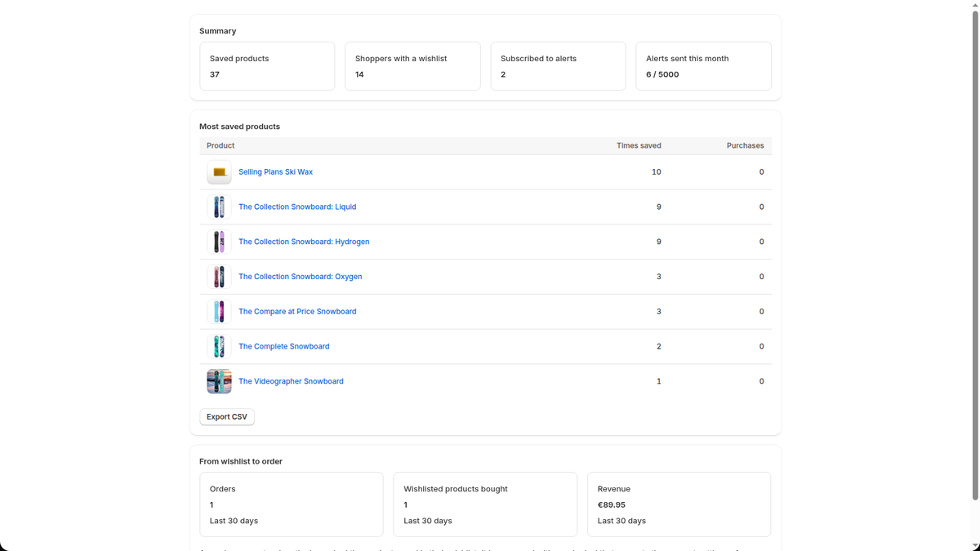Click the Videographer Snowboard thumbnail

(x=219, y=381)
